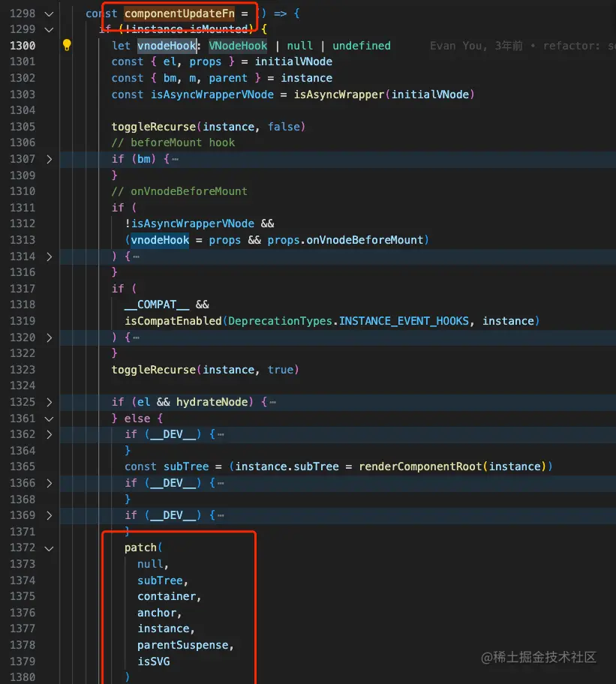Click the '// beforeMount hook' comment
The image size is (616, 684).
173,142
